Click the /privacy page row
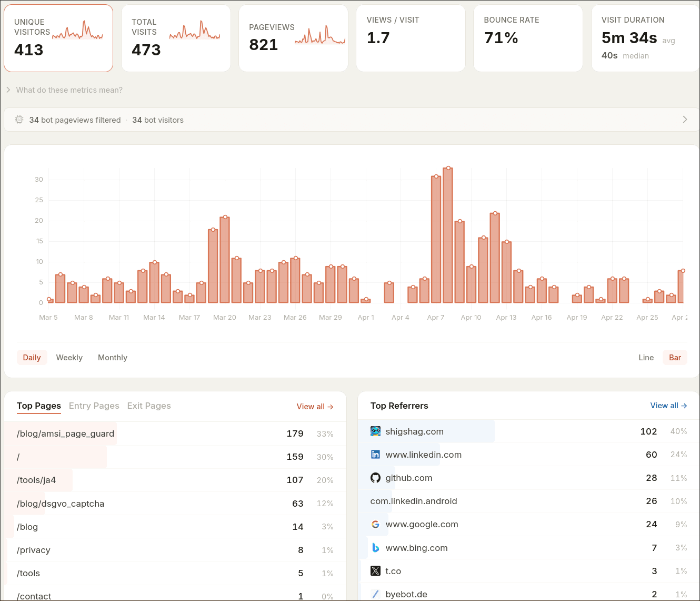Viewport: 700px width, 601px height. 175,550
